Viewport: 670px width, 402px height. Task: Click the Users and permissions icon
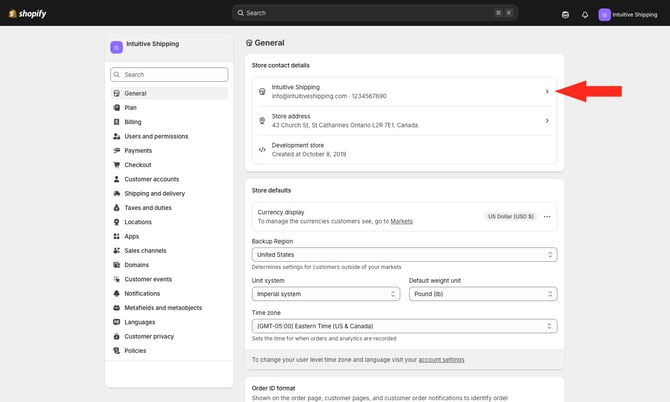(116, 136)
